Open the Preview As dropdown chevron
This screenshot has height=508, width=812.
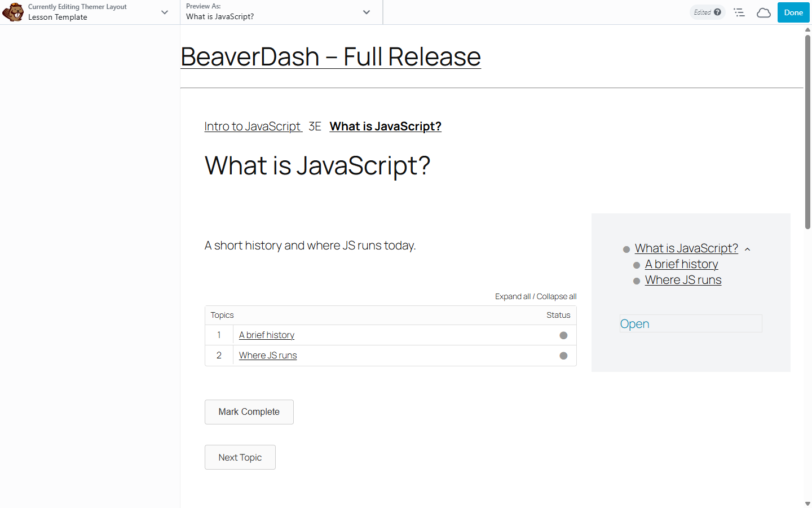click(367, 12)
